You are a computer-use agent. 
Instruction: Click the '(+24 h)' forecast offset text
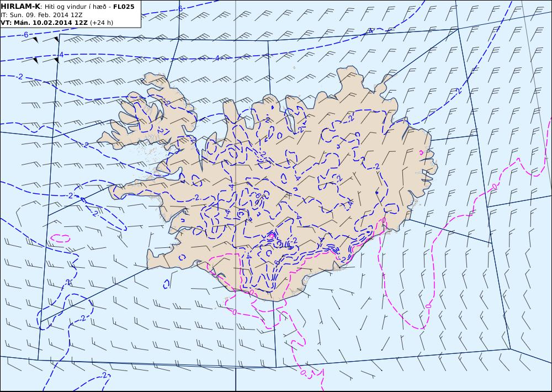coord(102,23)
